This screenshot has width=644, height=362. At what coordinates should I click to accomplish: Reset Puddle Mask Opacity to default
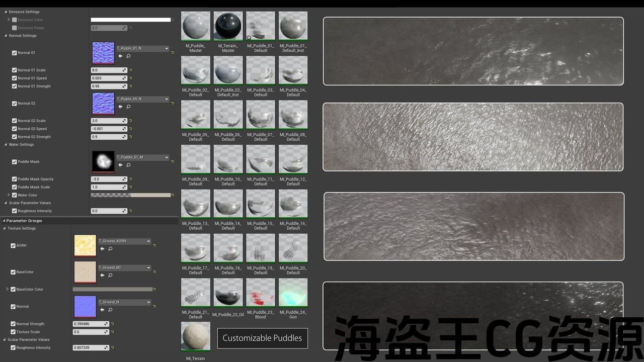click(x=130, y=179)
